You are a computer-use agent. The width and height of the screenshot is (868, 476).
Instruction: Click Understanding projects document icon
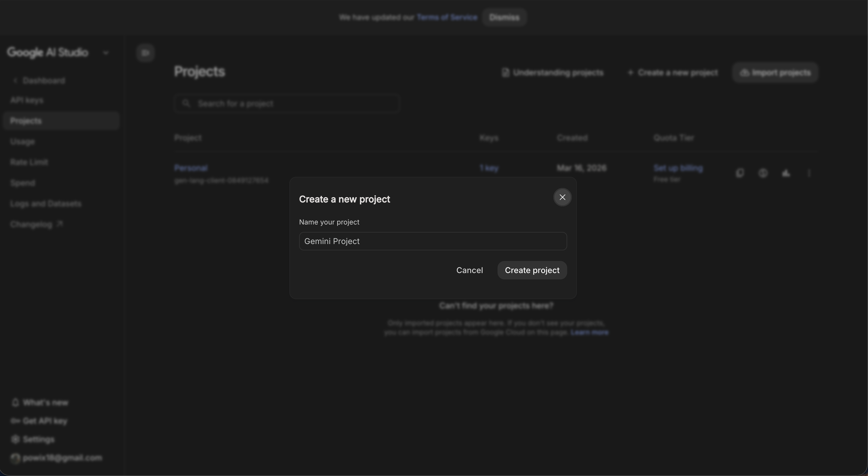click(505, 73)
